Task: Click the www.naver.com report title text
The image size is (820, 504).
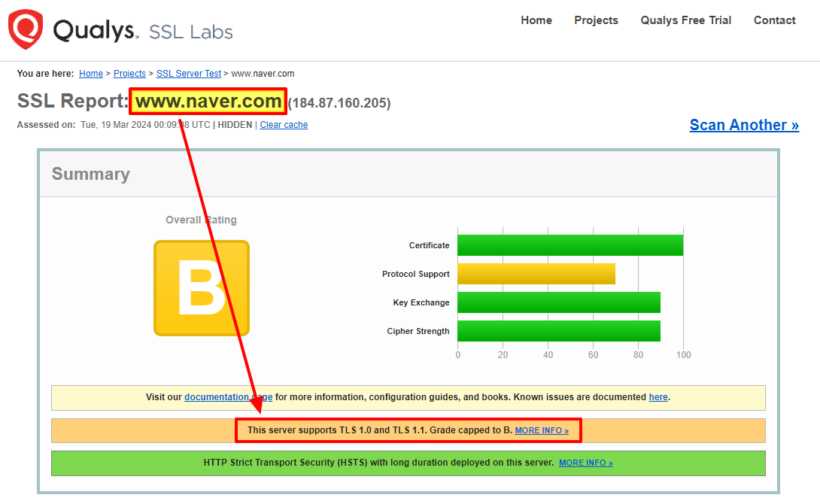Action: click(208, 101)
